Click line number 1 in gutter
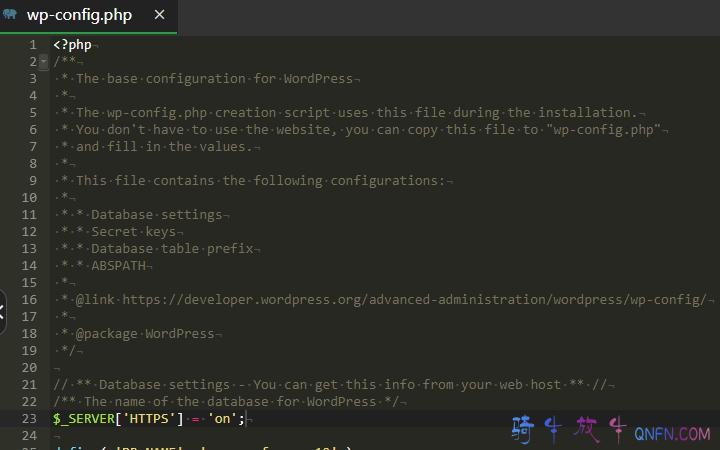The height and width of the screenshot is (450, 720). [x=33, y=45]
